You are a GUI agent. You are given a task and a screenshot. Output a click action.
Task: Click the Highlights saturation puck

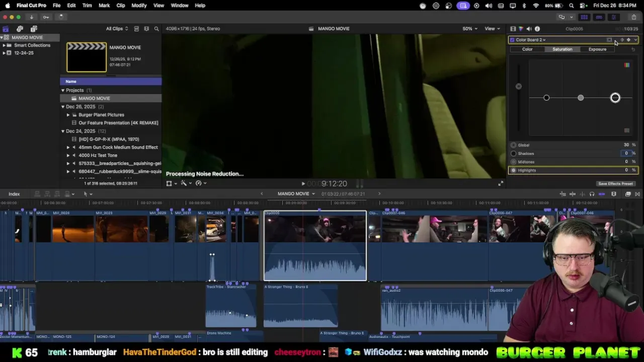[615, 98]
